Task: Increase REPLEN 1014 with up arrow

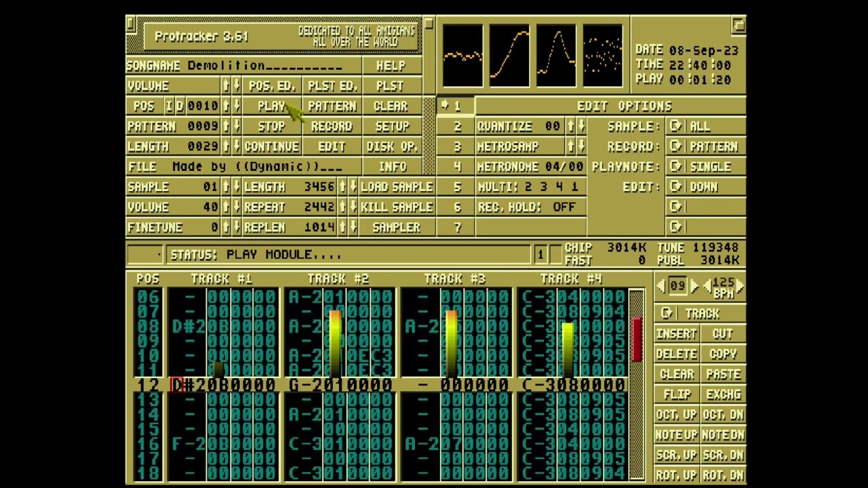Action: point(342,228)
